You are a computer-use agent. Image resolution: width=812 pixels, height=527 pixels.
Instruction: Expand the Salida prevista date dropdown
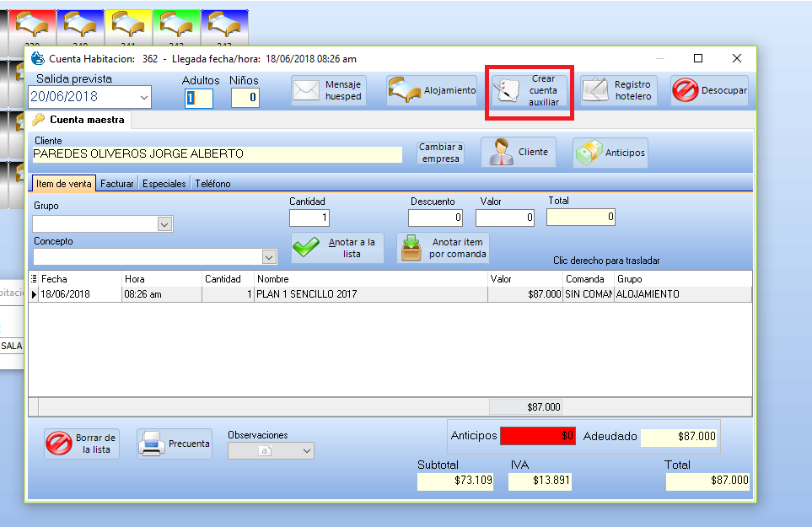[143, 98]
